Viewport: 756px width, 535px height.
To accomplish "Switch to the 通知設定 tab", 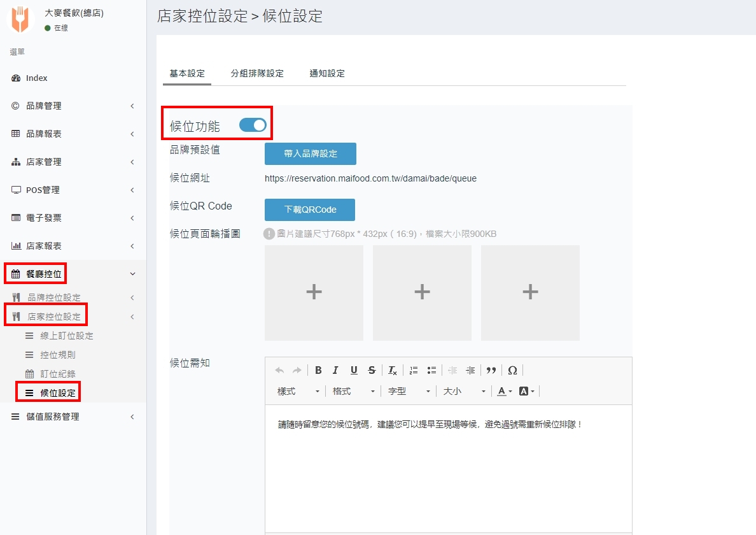I will click(x=327, y=73).
